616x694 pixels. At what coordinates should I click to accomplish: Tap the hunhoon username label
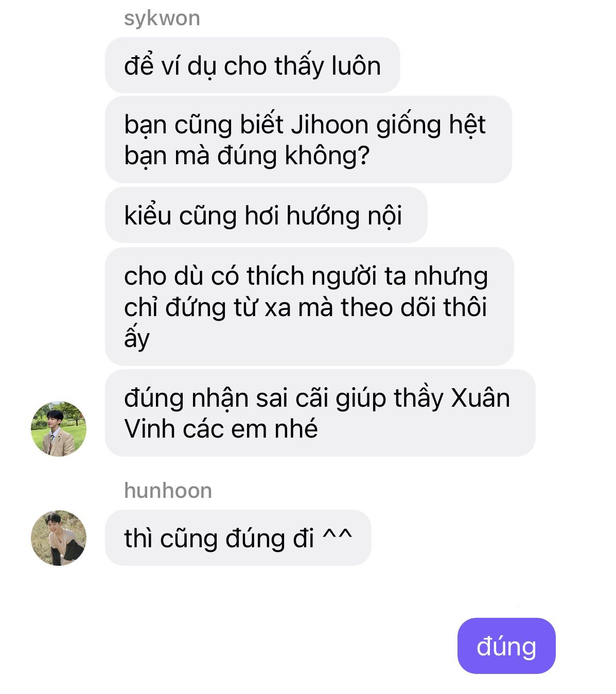pyautogui.click(x=168, y=491)
